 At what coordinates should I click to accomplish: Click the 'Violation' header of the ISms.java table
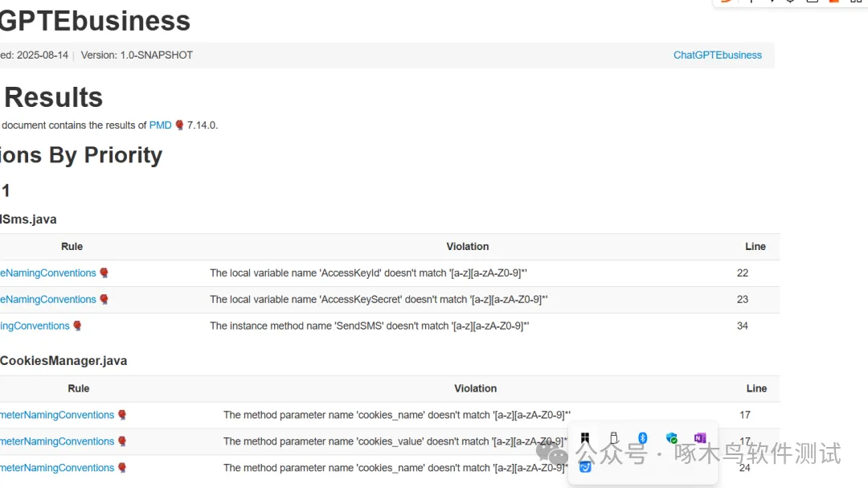click(468, 247)
